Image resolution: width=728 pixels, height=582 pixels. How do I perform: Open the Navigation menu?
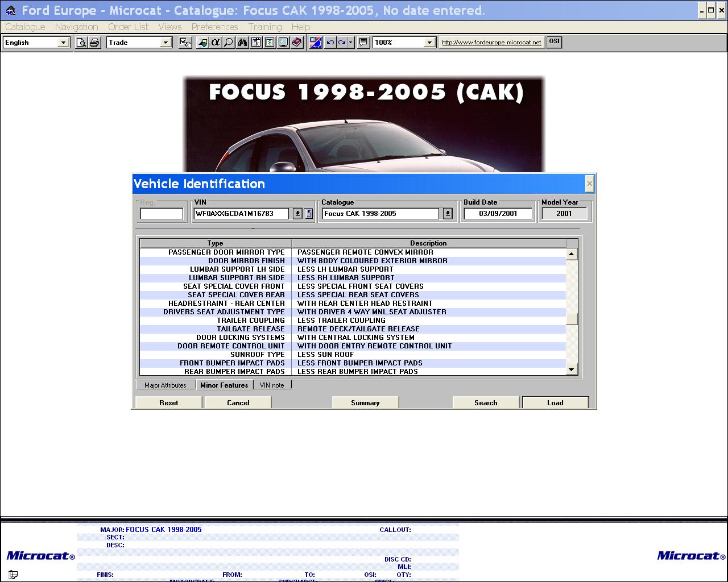77,27
